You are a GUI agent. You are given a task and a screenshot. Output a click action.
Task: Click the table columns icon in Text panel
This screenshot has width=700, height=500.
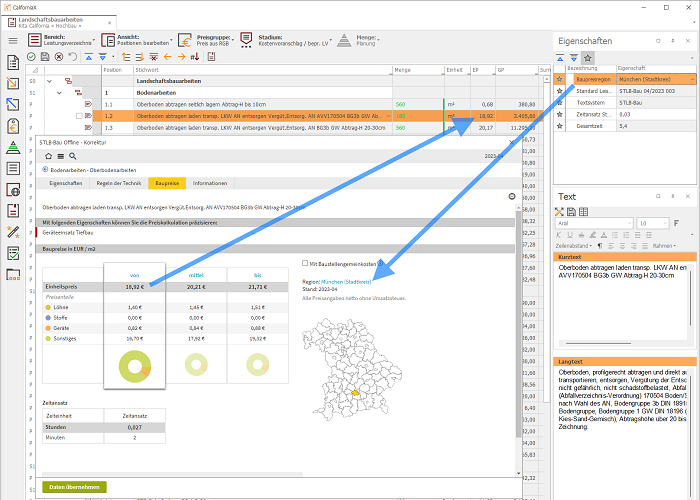click(x=583, y=212)
